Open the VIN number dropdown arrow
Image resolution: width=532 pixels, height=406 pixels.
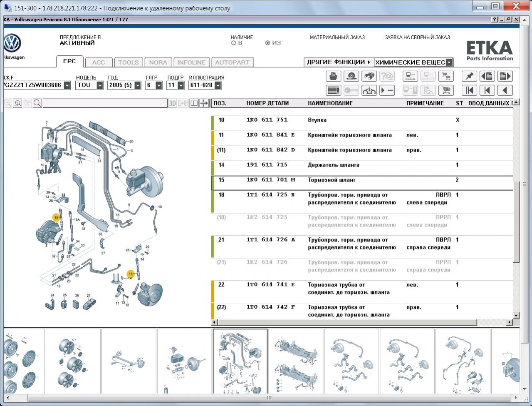[67, 85]
